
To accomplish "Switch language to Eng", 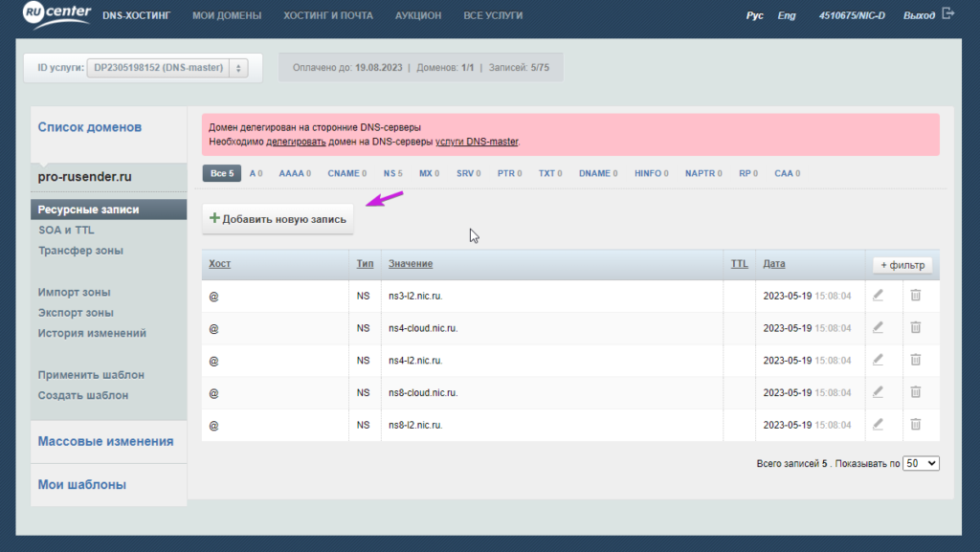I will tap(787, 15).
